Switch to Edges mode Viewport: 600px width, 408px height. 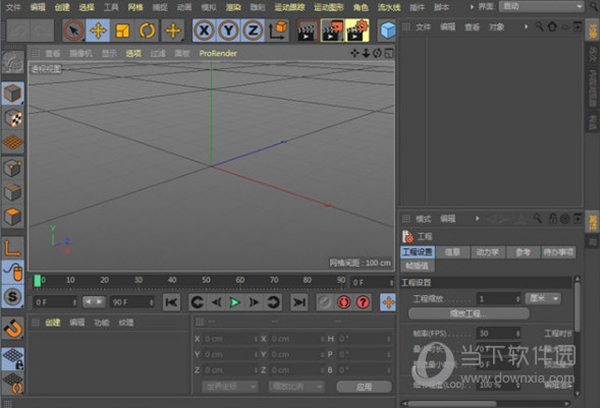(x=13, y=192)
